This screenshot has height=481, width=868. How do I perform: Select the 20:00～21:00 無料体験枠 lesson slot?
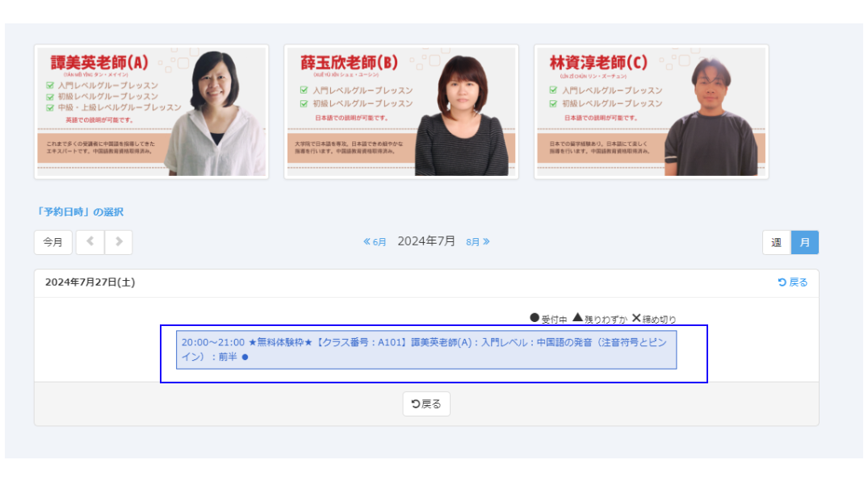coord(426,349)
